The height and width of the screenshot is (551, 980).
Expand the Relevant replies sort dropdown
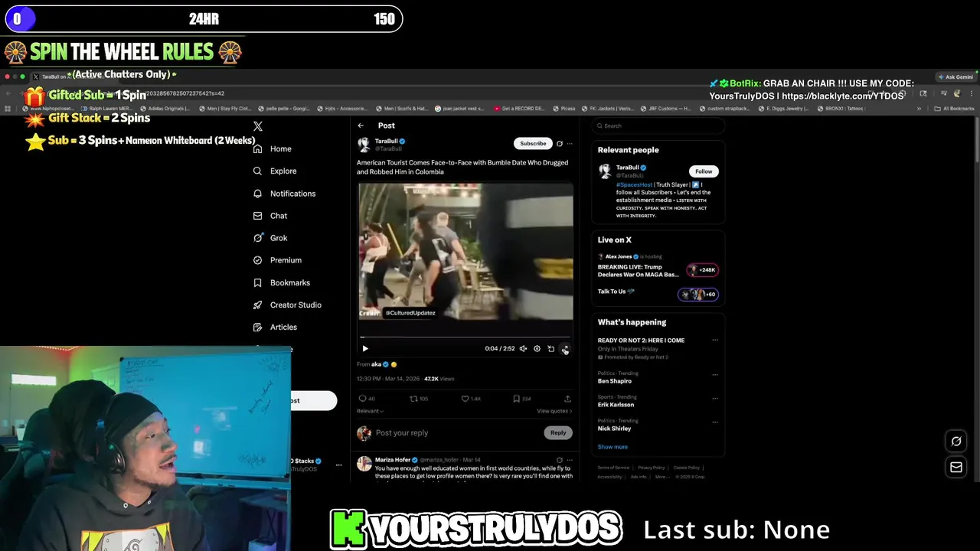pyautogui.click(x=370, y=411)
